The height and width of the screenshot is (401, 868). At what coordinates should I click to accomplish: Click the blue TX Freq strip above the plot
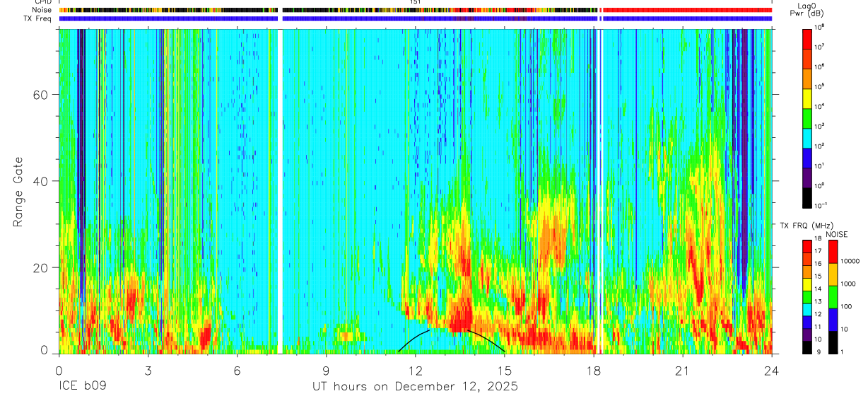click(415, 18)
